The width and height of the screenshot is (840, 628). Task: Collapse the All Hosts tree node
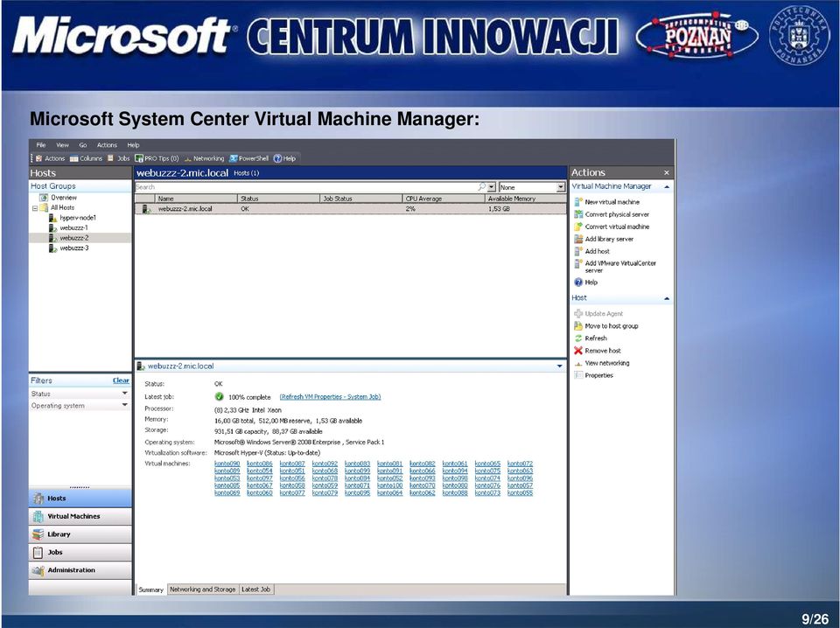point(35,207)
